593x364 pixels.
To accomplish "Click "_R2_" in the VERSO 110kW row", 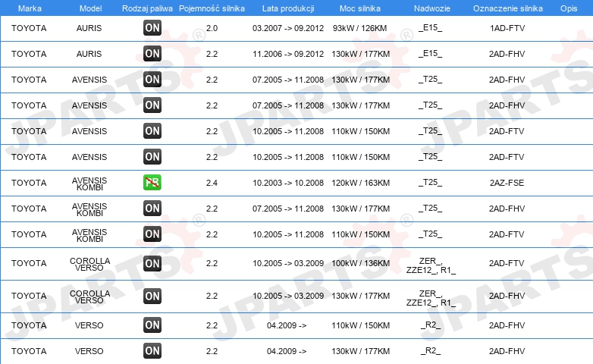I will (x=431, y=325).
